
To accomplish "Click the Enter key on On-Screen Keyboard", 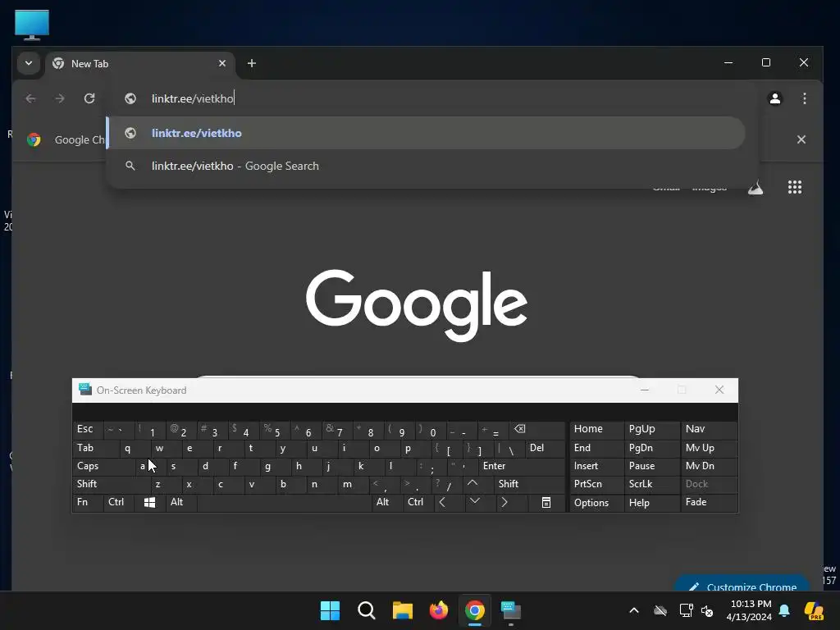I will click(521, 466).
